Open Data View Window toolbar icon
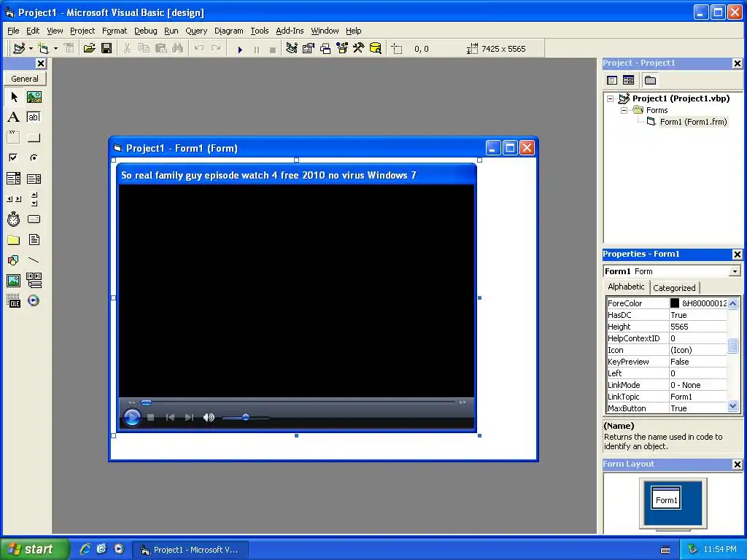The image size is (747, 560). click(376, 49)
